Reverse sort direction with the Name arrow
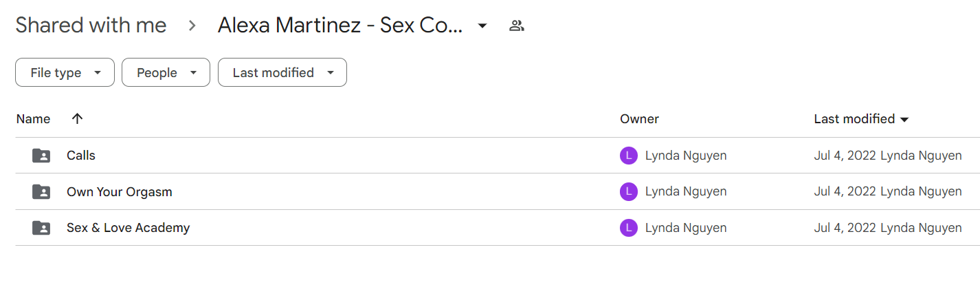Screen dimensions: 980x285 click(x=77, y=118)
